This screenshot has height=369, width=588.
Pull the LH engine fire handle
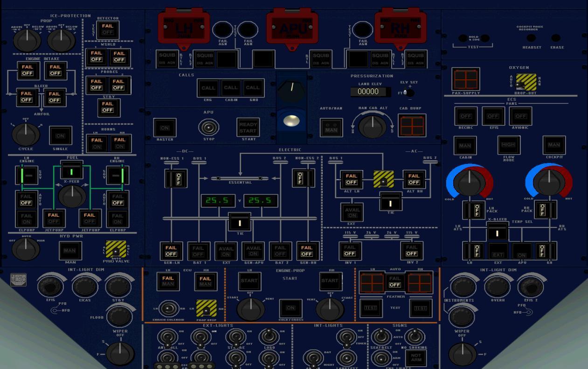[184, 28]
